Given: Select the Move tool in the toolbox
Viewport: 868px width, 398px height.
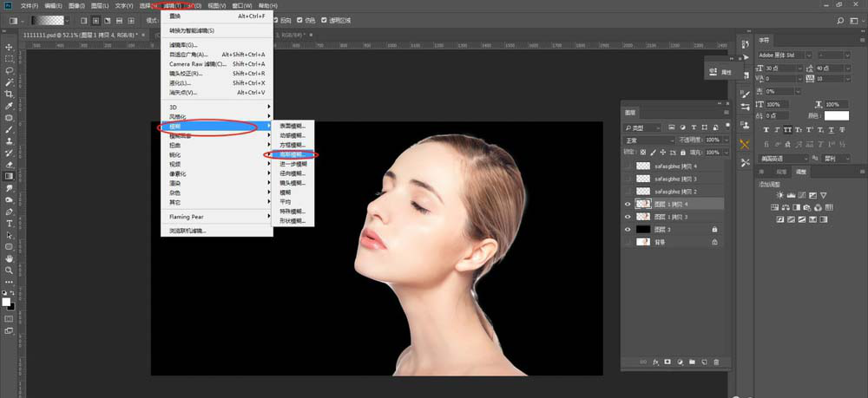Looking at the screenshot, I should click(10, 47).
